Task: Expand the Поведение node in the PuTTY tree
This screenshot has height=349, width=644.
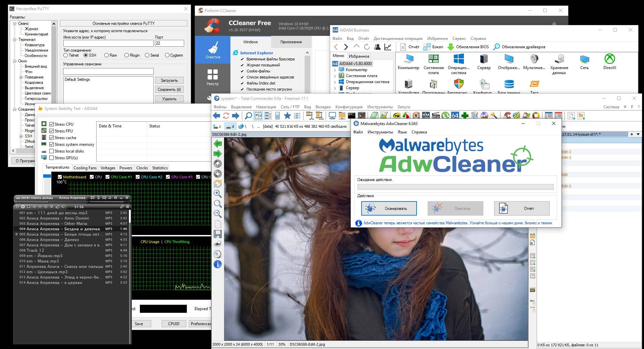Action: tap(21, 77)
